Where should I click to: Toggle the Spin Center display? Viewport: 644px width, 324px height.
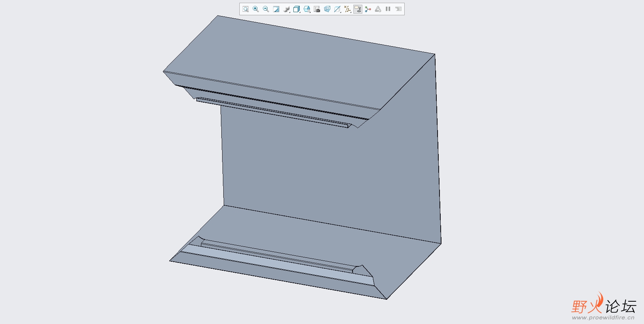368,9
